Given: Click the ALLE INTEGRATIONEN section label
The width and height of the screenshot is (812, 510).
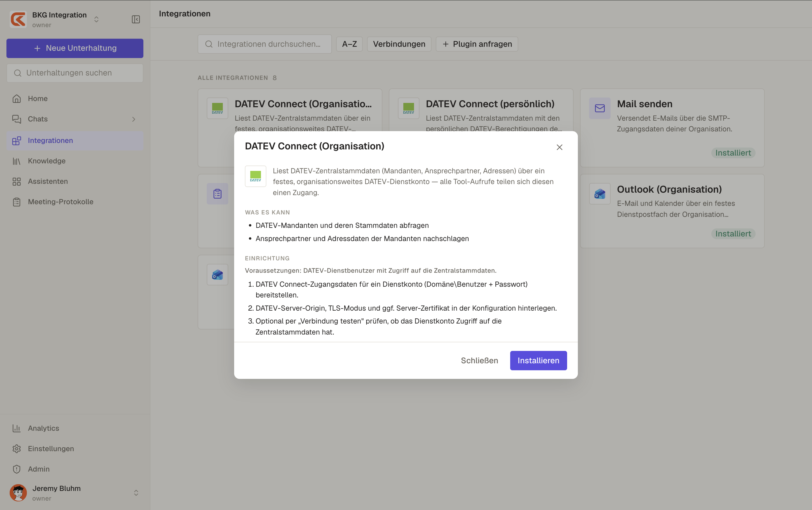Looking at the screenshot, I should coord(233,78).
